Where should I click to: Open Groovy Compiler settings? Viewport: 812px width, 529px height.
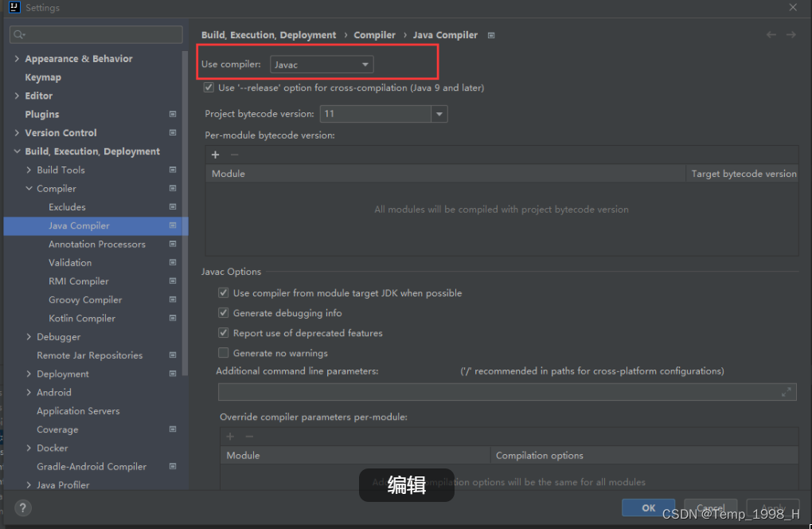click(x=85, y=300)
